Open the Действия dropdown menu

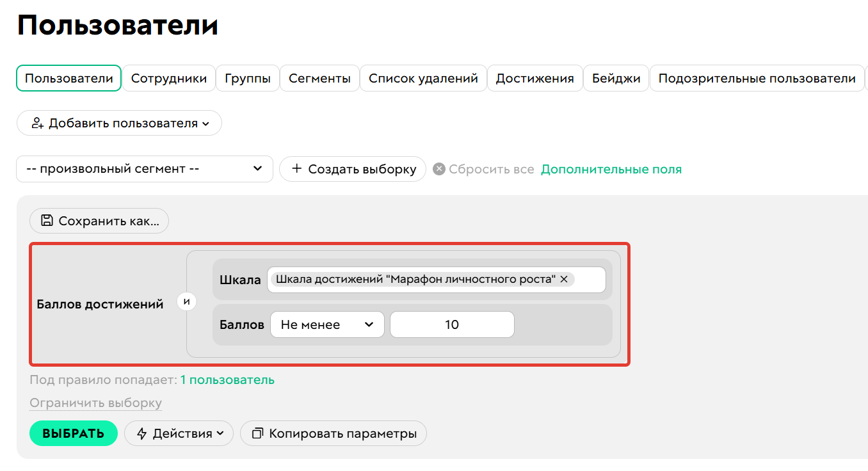[182, 433]
